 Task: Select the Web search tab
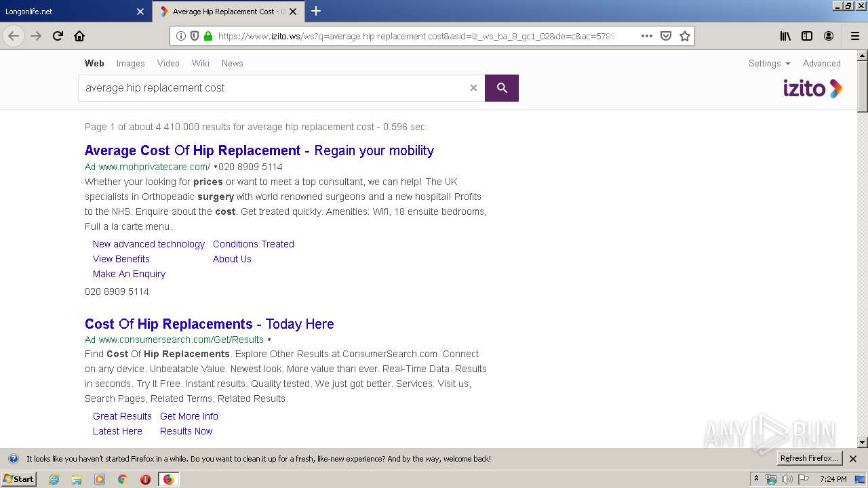click(94, 63)
